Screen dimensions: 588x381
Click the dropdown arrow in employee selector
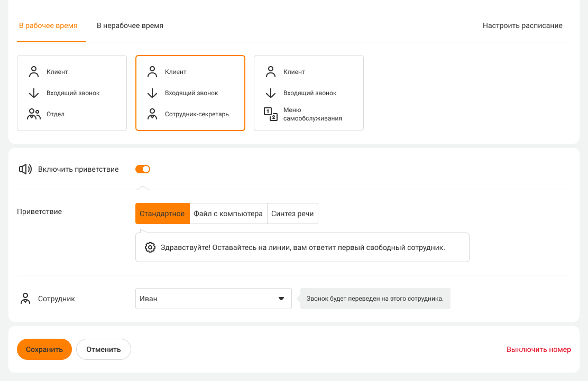[x=281, y=299]
